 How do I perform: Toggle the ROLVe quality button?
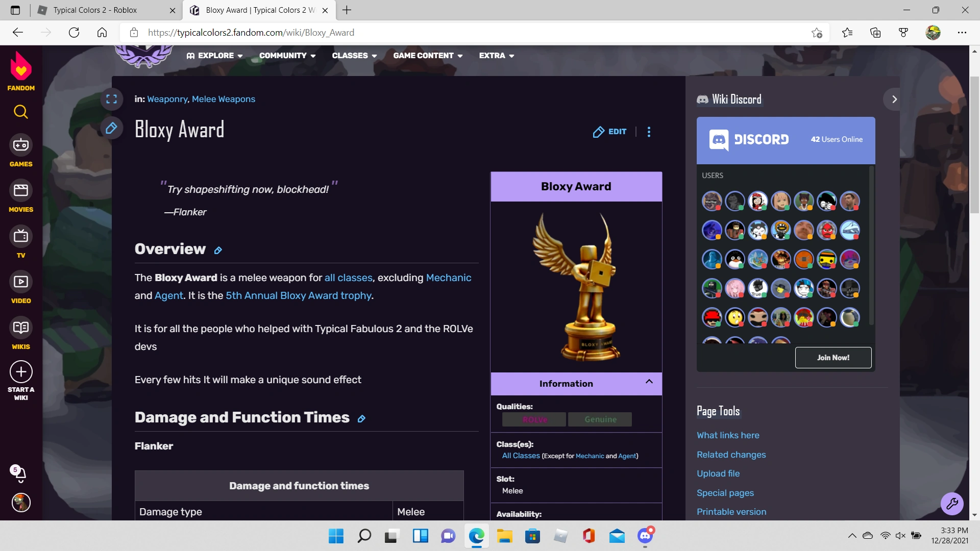click(533, 419)
